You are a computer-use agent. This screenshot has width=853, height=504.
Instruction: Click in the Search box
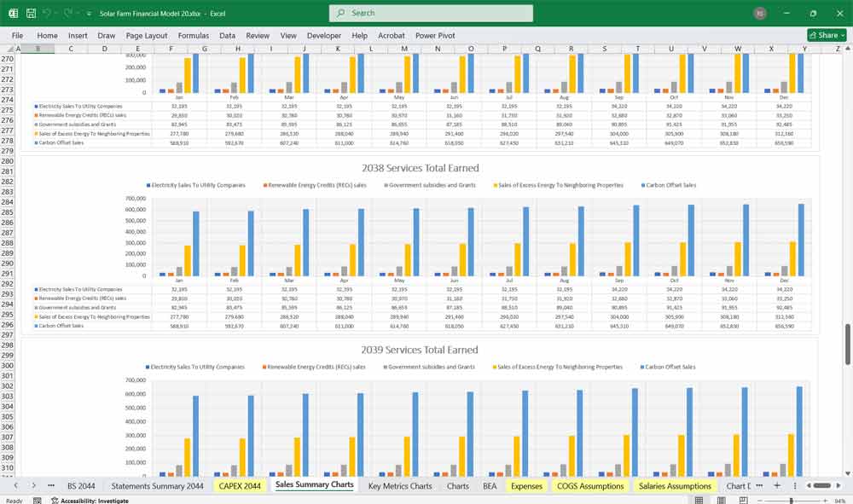click(x=431, y=13)
